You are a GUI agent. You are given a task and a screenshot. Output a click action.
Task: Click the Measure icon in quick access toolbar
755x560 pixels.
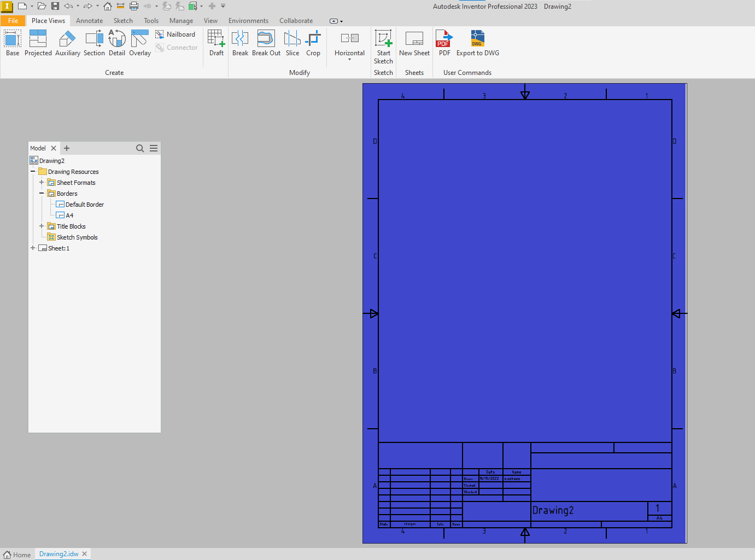coord(121,6)
